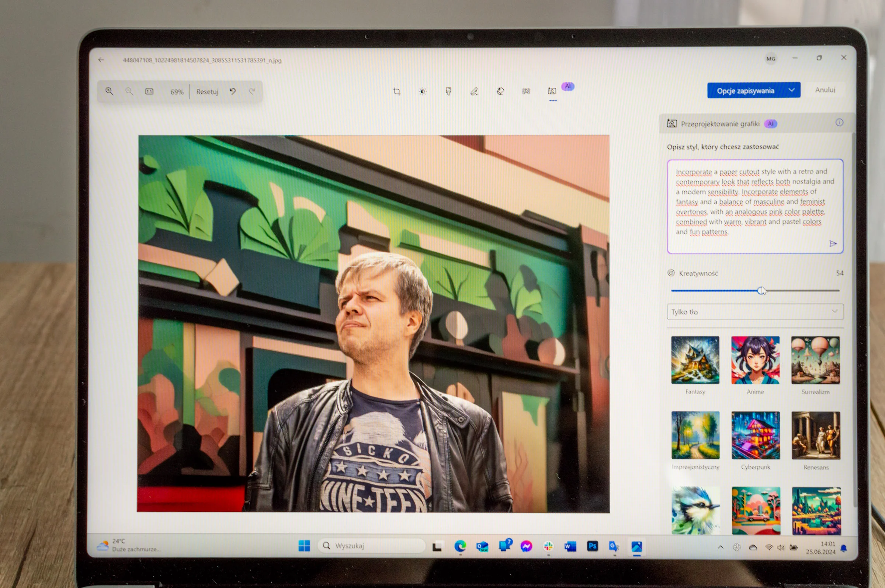Open the info icon in Przeprojektowanie grafiki panel
Viewport: 885px width, 588px height.
point(839,123)
